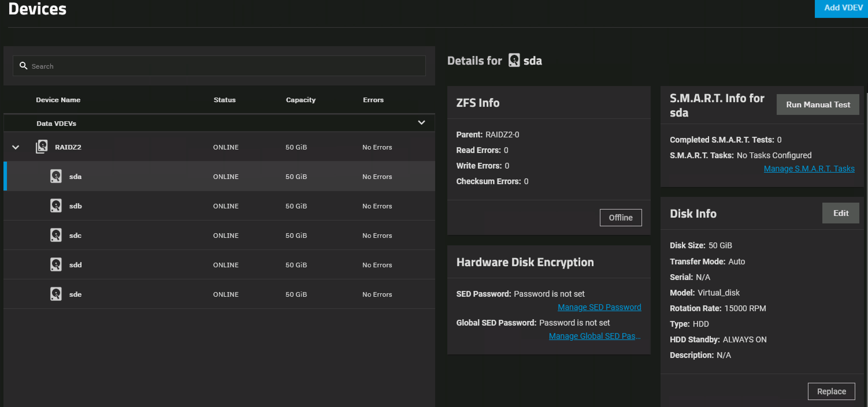Select the sde device row
Image resolution: width=868 pixels, height=407 pixels.
point(219,294)
